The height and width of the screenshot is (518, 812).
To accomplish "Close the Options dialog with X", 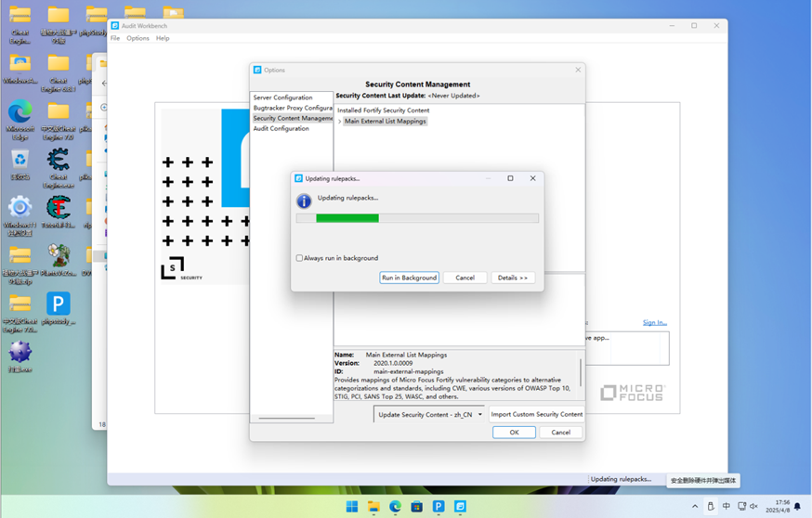I will click(x=578, y=70).
